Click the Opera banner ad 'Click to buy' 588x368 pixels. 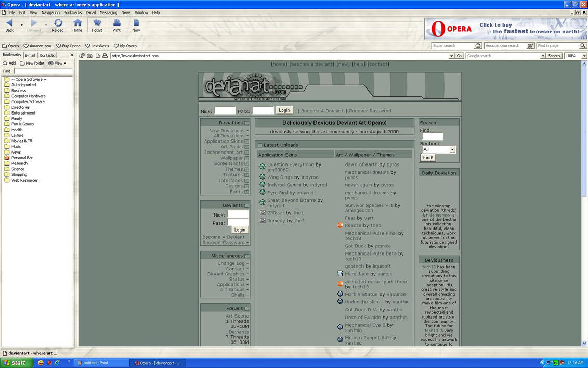point(505,29)
